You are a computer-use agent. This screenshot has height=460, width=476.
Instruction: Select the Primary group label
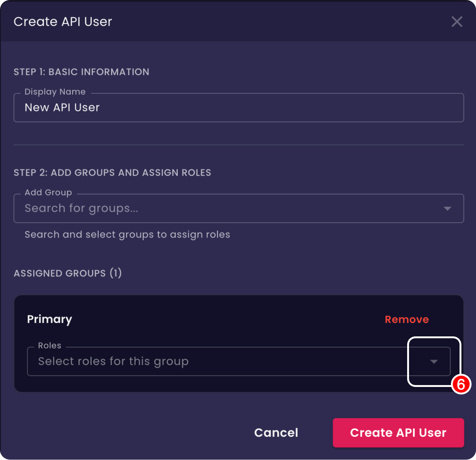(x=49, y=319)
